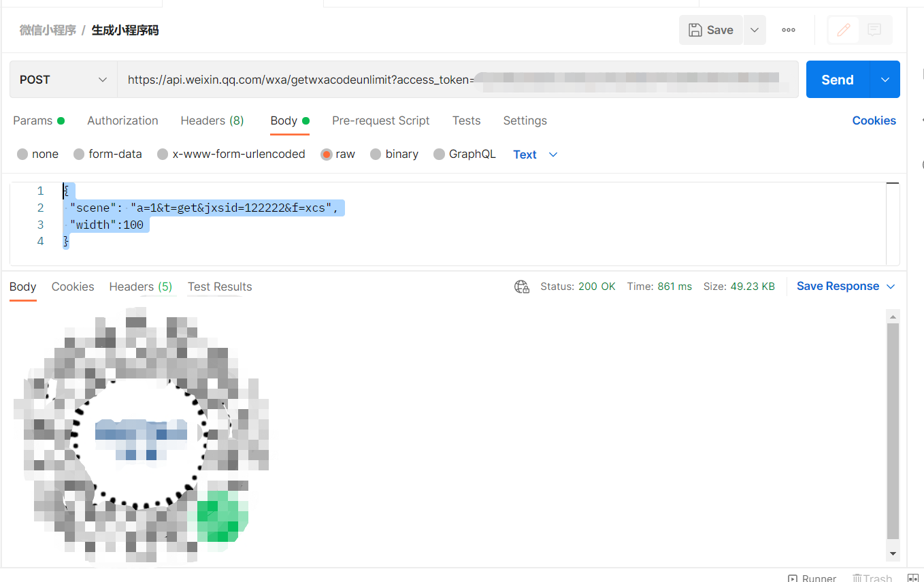Open the POST method dropdown

[x=63, y=80]
